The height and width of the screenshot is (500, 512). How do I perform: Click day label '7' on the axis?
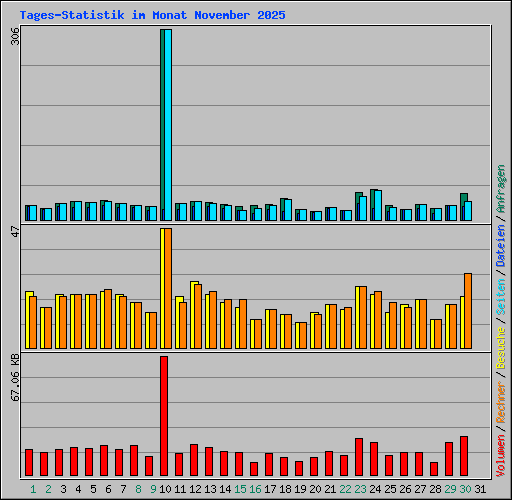(x=123, y=489)
